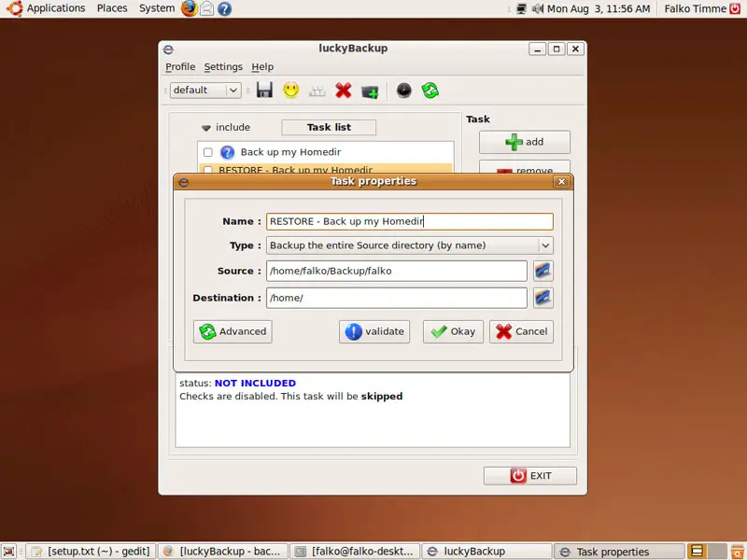Click the Task properties dialog title icon
This screenshot has width=747, height=560.
point(184,182)
